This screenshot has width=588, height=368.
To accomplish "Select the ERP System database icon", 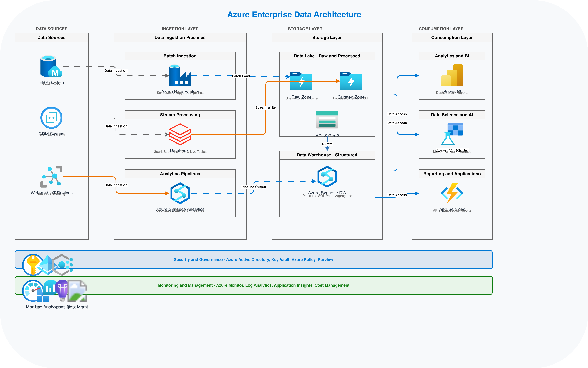I will tap(51, 66).
